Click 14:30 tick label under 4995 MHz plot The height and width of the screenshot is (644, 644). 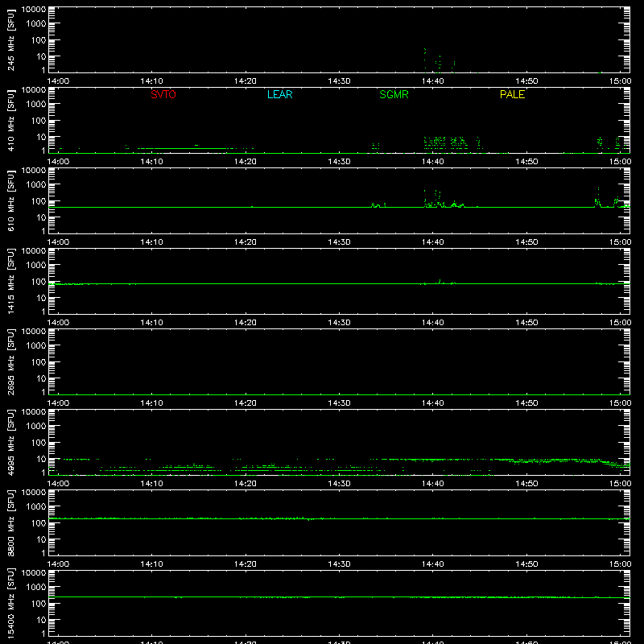339,484
